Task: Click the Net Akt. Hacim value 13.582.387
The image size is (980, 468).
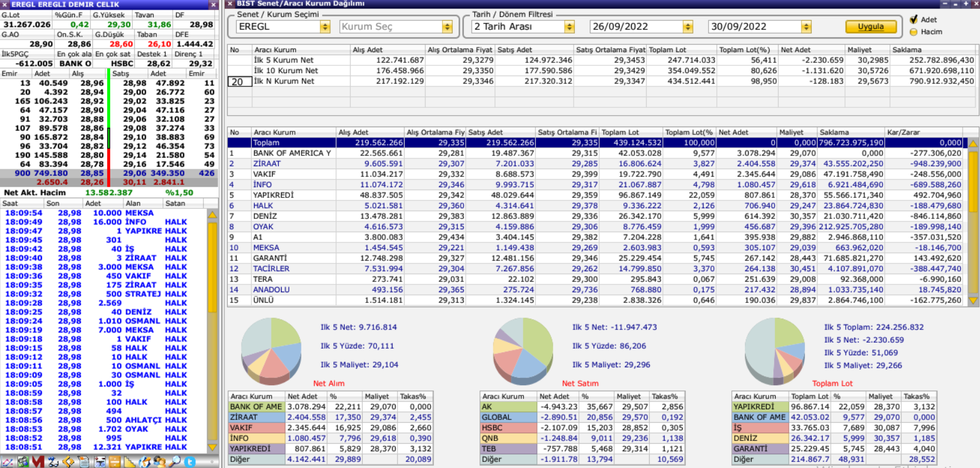Action: pos(109,193)
